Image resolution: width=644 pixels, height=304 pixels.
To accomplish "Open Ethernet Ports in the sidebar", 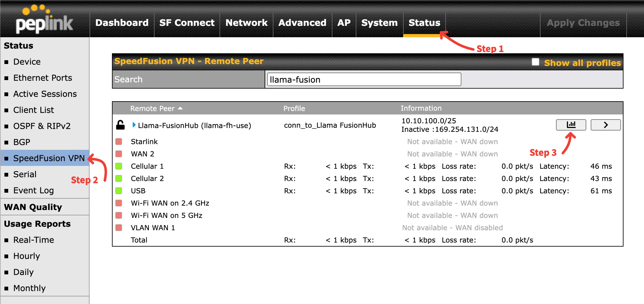I will click(43, 78).
